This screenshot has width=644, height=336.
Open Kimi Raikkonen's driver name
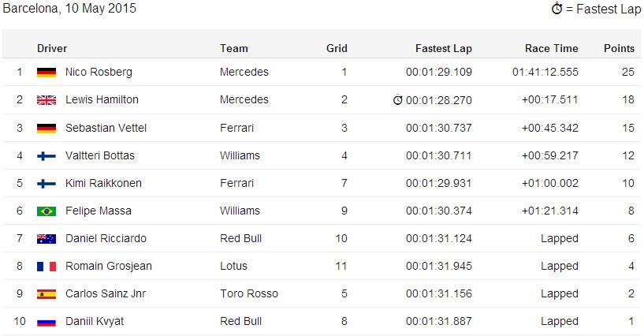103,183
